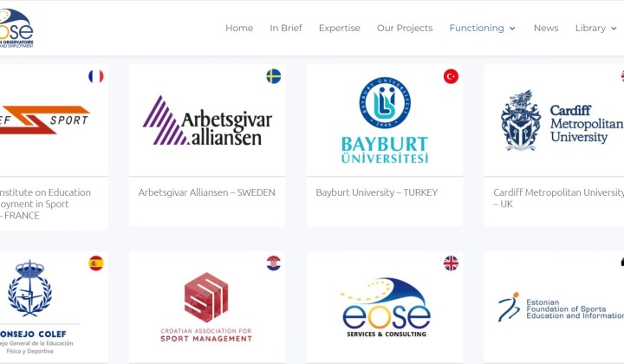This screenshot has height=364, width=624.
Task: Click the Croatia flag icon
Action: [x=273, y=263]
